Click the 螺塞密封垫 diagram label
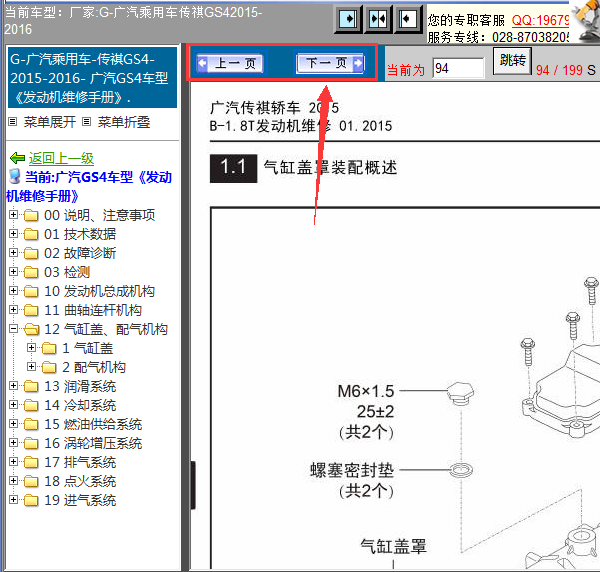600x572 pixels. coord(352,470)
